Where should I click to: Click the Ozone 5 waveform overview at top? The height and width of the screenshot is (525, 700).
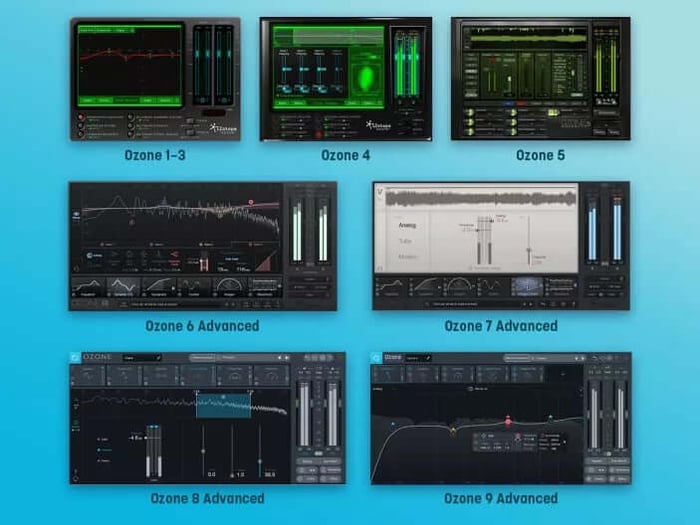pyautogui.click(x=529, y=38)
